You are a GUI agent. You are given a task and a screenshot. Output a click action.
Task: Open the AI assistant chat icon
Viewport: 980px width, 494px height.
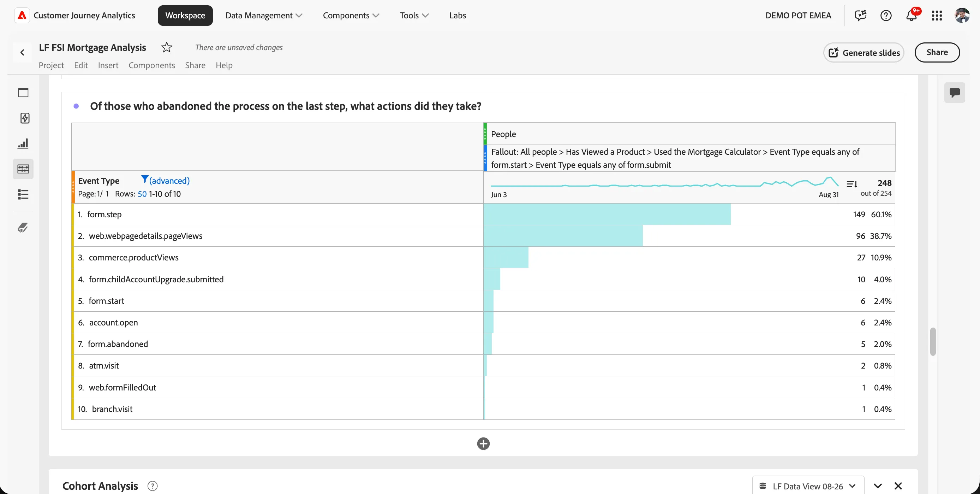[x=860, y=15]
